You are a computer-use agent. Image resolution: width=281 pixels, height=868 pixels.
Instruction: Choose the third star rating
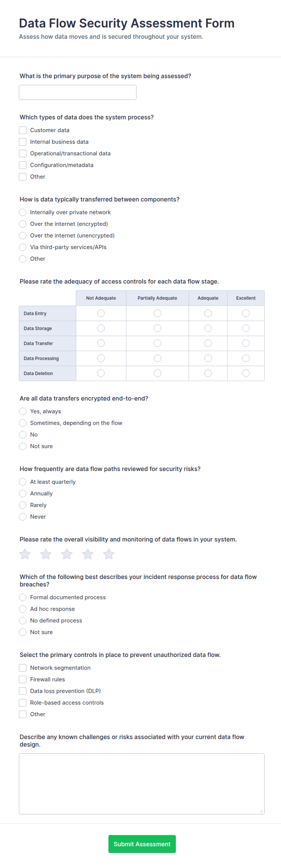click(67, 554)
